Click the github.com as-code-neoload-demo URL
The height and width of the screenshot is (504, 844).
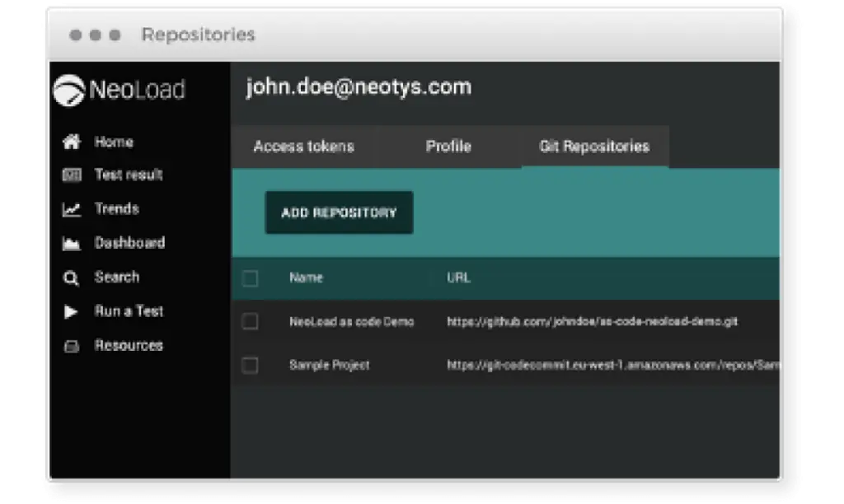point(592,322)
